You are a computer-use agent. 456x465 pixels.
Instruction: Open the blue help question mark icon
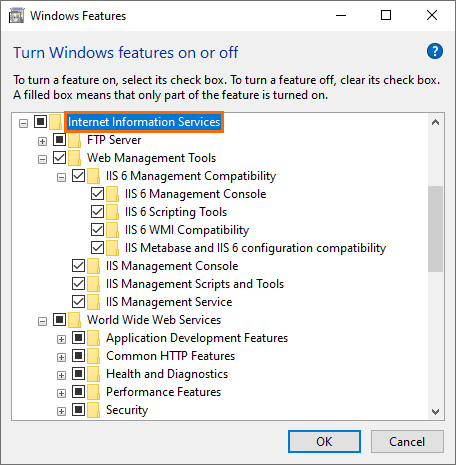pyautogui.click(x=435, y=51)
